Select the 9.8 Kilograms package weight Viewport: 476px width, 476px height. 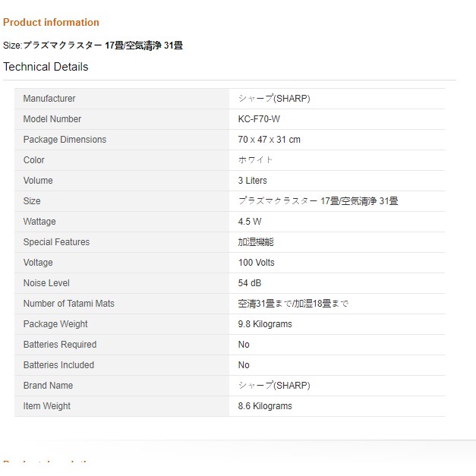[264, 324]
